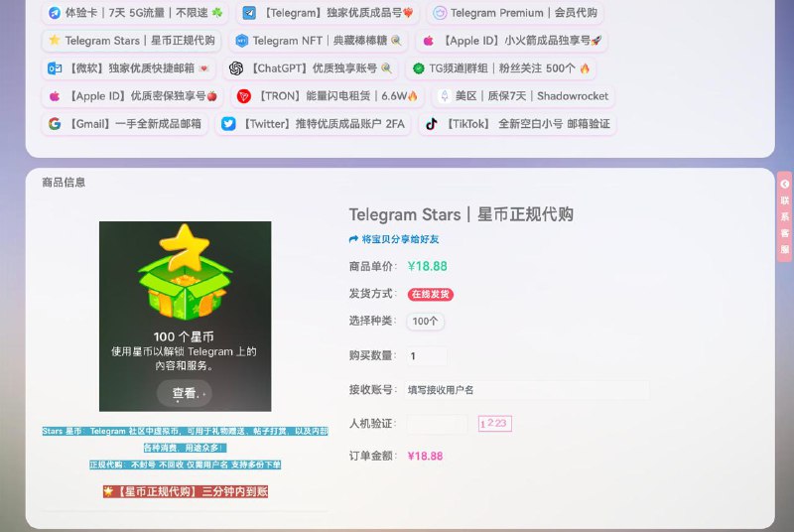Click the 订单金额 ¥18.88 total
This screenshot has width=794, height=532.
(x=426, y=457)
